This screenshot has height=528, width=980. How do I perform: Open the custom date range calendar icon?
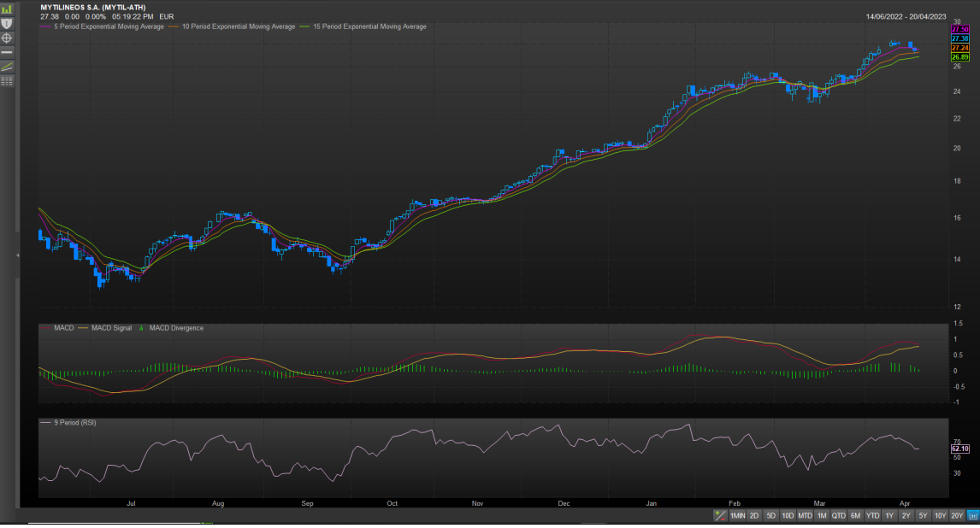[x=973, y=516]
